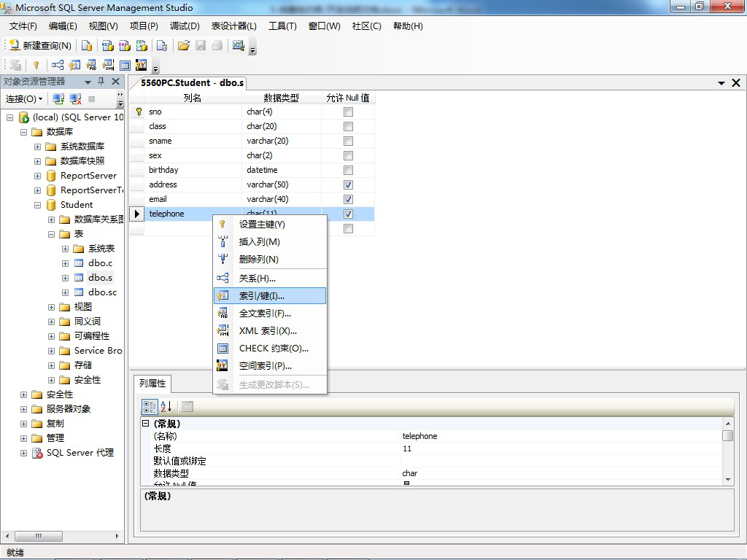Toggle Allow Null checkbox for sname
Image resolution: width=747 pixels, height=560 pixels.
pyautogui.click(x=348, y=141)
